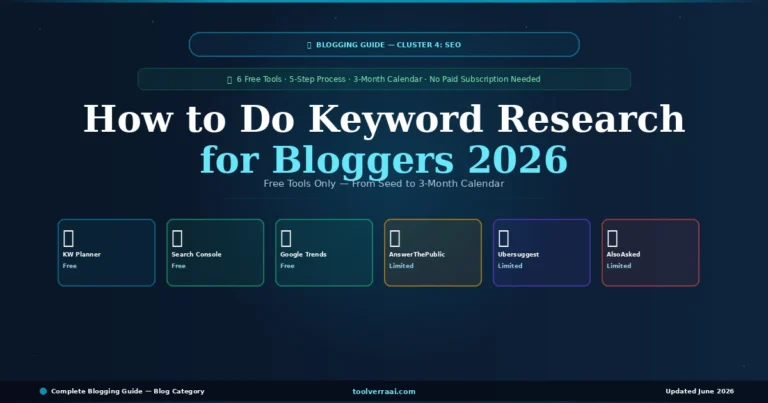
Task: Click the Updated June 2026 text
Action: tap(699, 391)
